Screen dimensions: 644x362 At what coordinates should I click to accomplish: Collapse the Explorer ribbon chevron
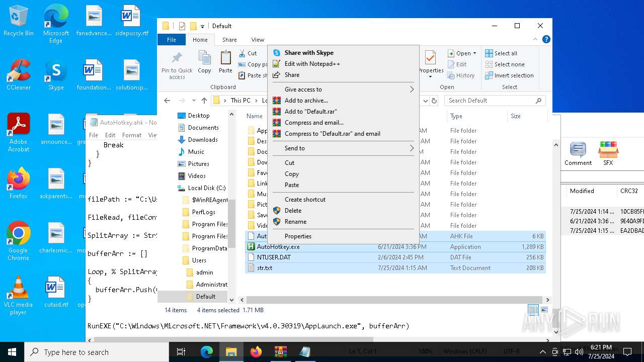tap(535, 39)
